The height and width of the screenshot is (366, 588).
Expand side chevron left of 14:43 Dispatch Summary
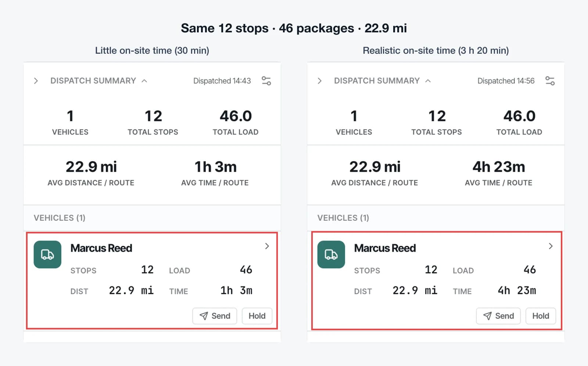pyautogui.click(x=36, y=81)
